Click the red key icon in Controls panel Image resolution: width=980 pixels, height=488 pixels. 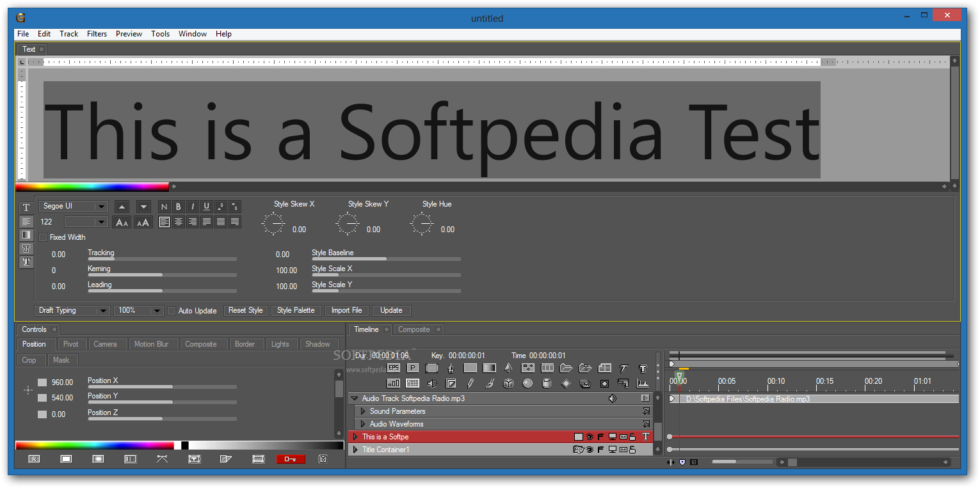coord(291,459)
